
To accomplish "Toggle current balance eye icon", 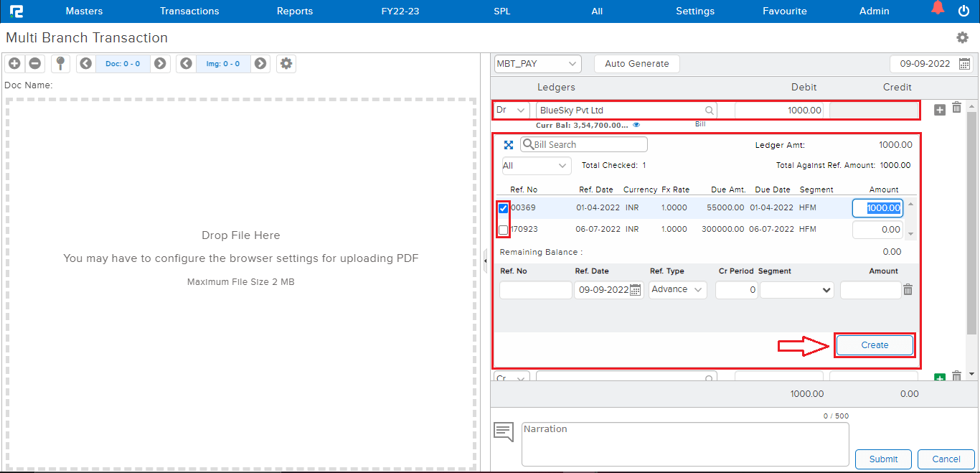I will (636, 124).
